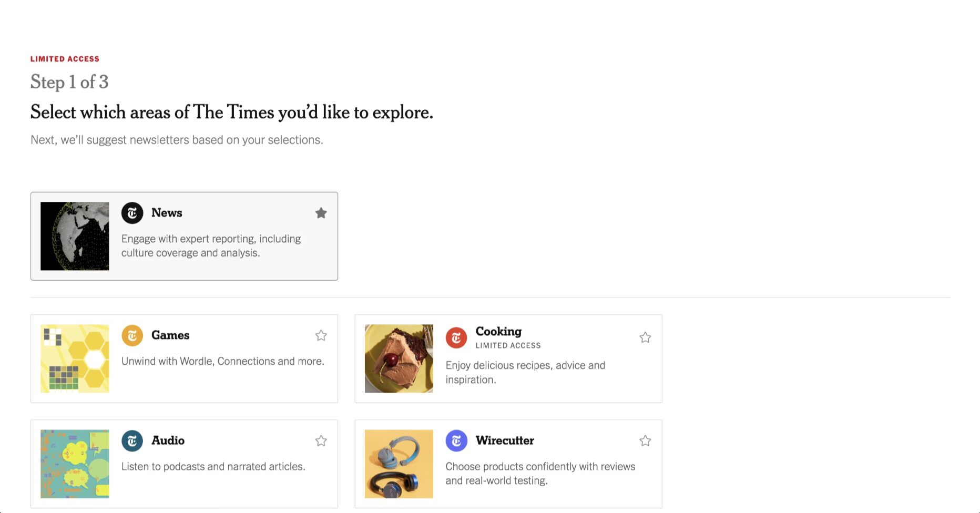Click the Wordle grid Games thumbnail
The width and height of the screenshot is (980, 513).
[75, 358]
